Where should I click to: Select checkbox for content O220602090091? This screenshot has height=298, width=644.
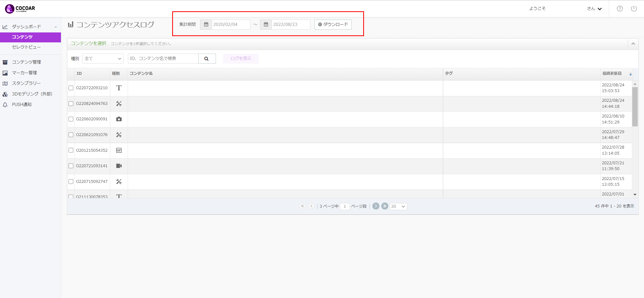[x=71, y=119]
